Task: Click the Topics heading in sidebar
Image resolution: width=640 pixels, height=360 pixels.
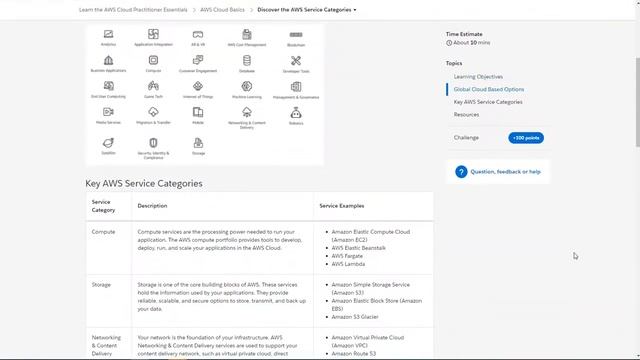Action: pyautogui.click(x=454, y=63)
